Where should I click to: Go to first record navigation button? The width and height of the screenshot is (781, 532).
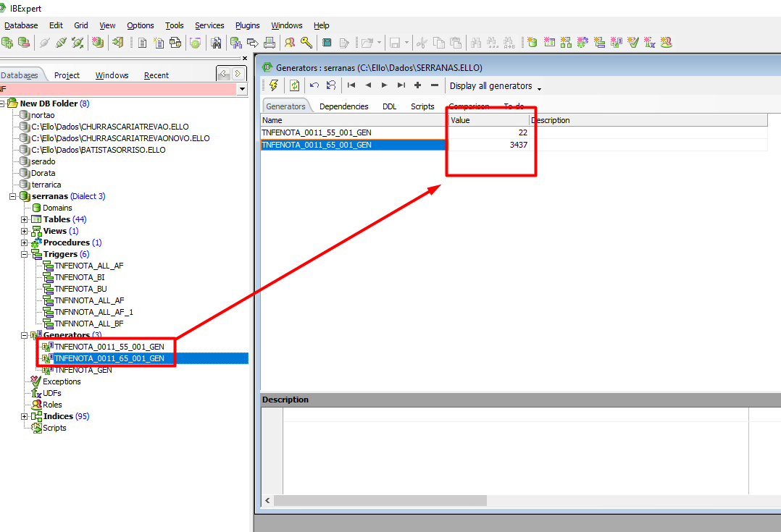point(351,85)
